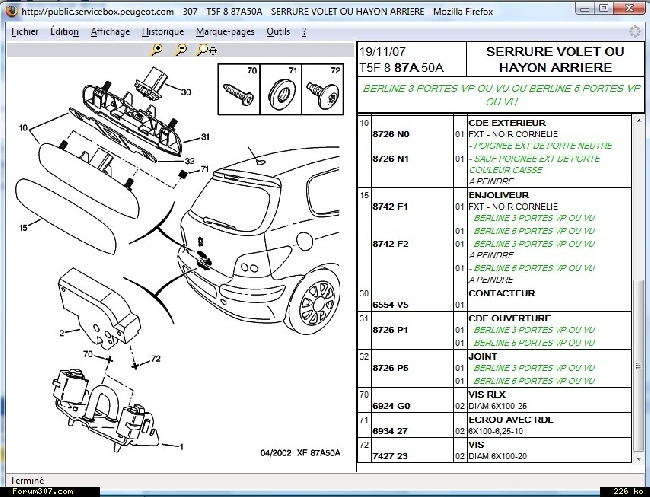
Task: Click part reference 8742 F2
Action: [390, 244]
